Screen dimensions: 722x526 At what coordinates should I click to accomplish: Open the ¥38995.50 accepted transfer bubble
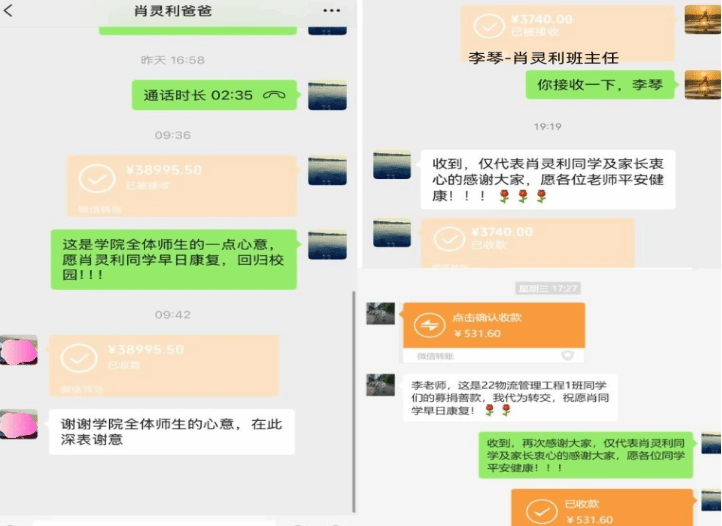(x=182, y=186)
